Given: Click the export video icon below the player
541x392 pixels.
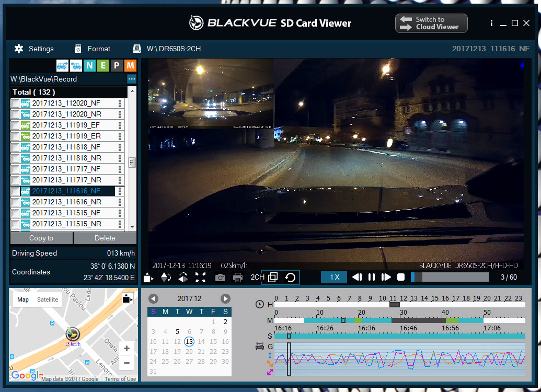Looking at the screenshot, I should (x=148, y=277).
